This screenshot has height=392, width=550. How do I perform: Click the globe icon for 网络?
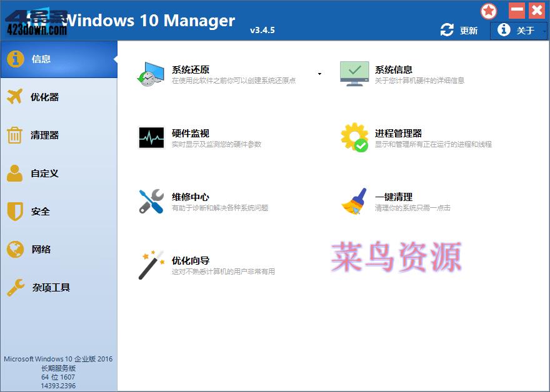[14, 250]
